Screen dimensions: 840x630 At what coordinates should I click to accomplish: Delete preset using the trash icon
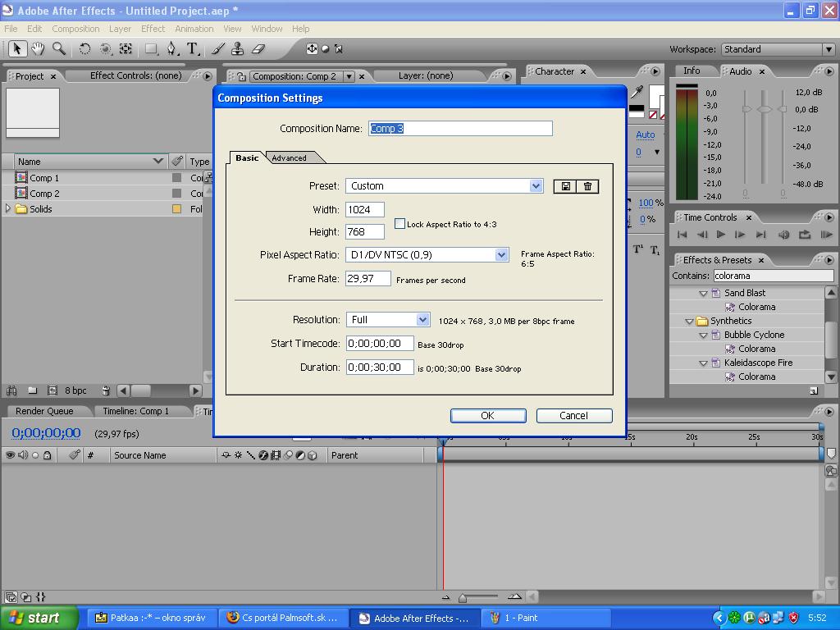[x=587, y=186]
